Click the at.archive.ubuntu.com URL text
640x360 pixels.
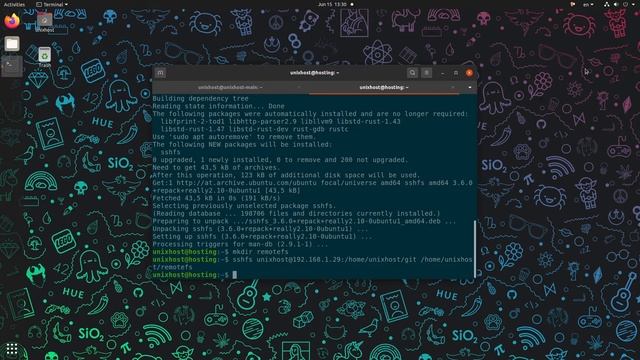point(247,183)
